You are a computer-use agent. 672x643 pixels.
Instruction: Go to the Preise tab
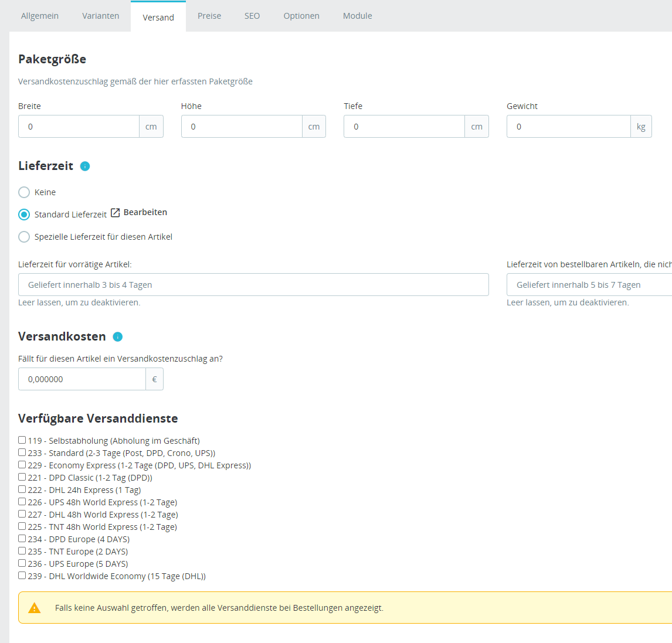[x=209, y=16]
